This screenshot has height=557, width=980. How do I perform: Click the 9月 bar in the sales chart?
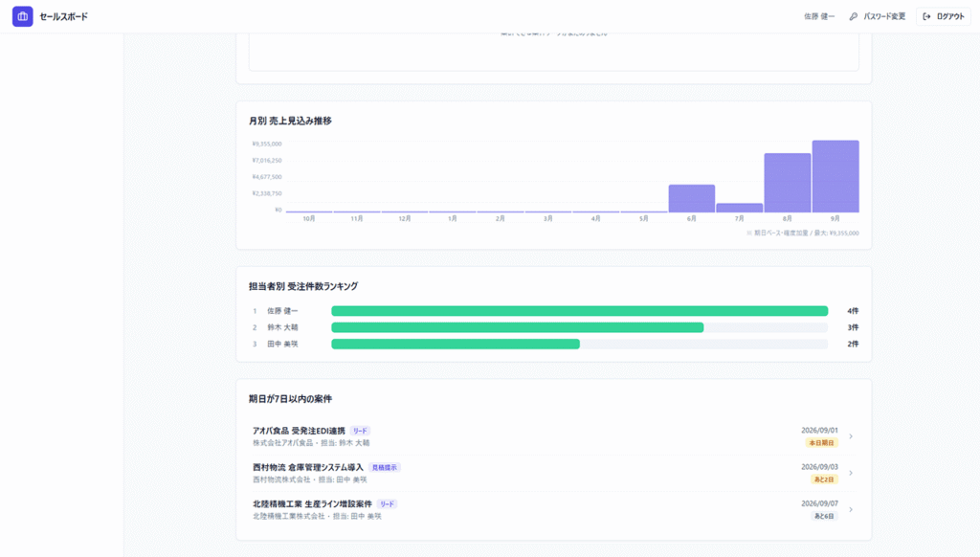(x=835, y=176)
